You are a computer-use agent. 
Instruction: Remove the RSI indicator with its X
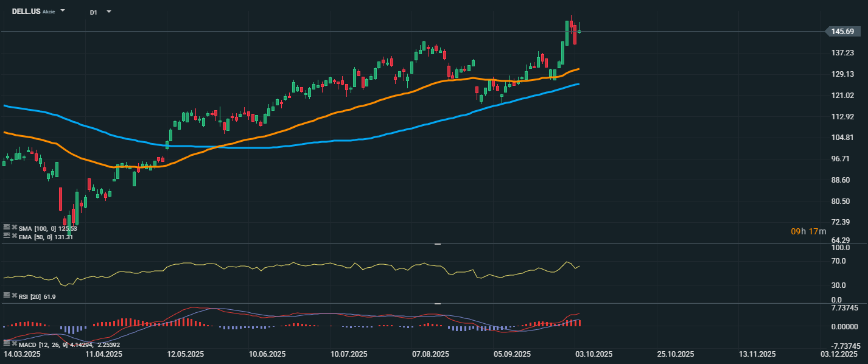pos(14,295)
